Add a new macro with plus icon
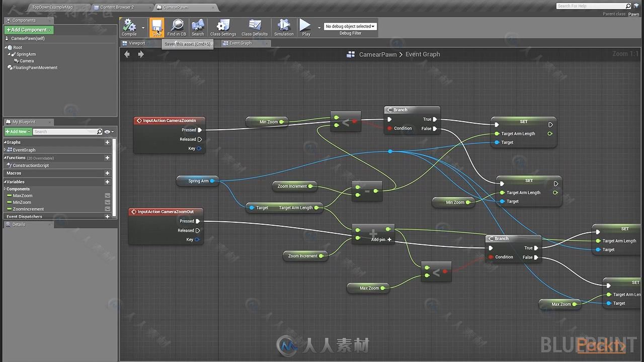The width and height of the screenshot is (644, 362). [107, 173]
